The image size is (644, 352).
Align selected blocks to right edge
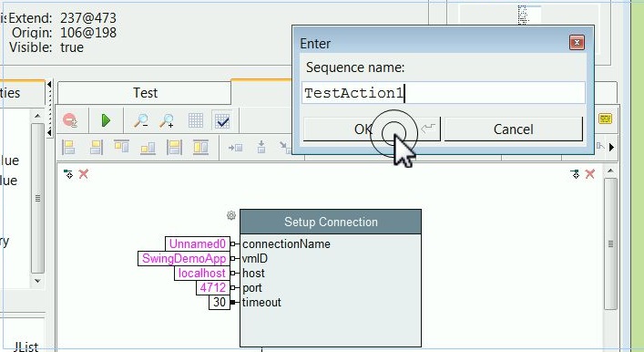[x=96, y=147]
